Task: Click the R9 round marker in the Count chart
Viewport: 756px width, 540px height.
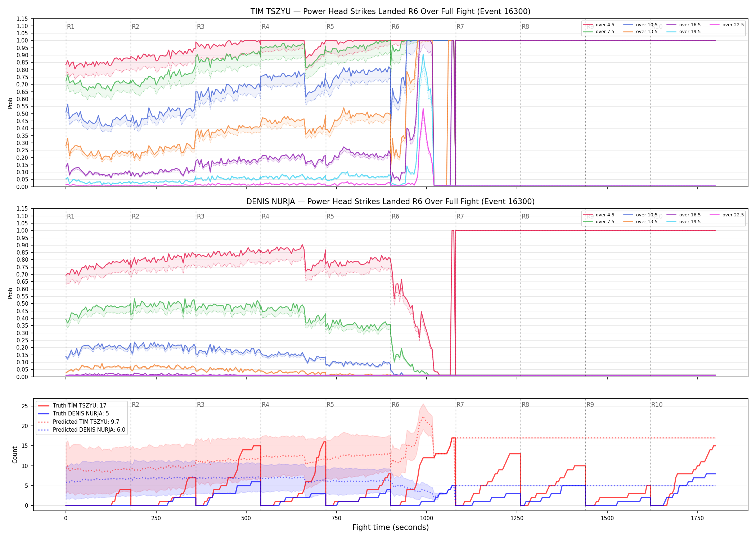Action: [590, 405]
